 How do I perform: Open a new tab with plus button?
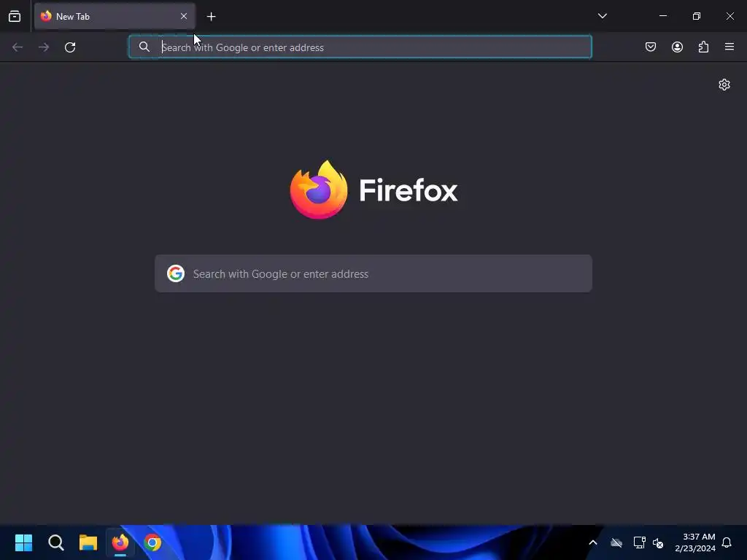coord(211,17)
